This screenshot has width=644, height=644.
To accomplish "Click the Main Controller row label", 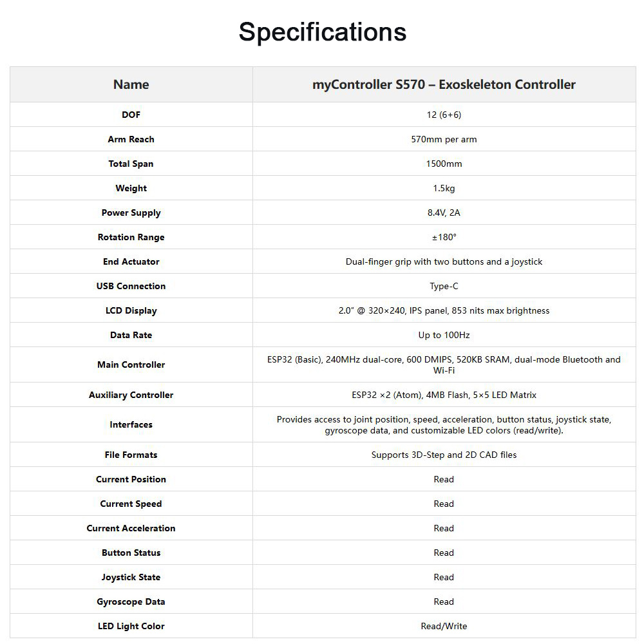I will (131, 365).
